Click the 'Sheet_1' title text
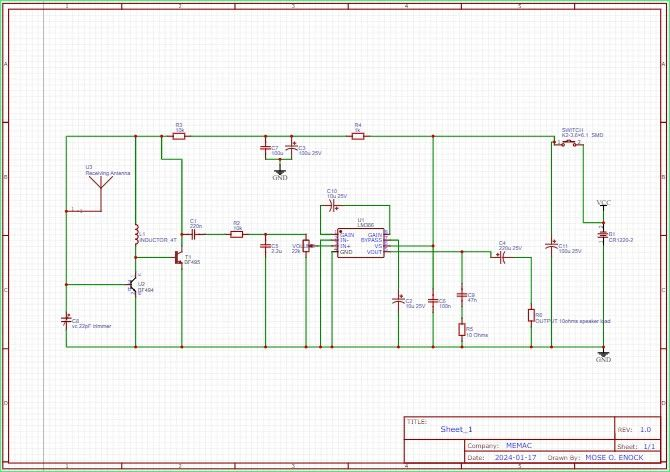670x472 pixels. point(456,429)
